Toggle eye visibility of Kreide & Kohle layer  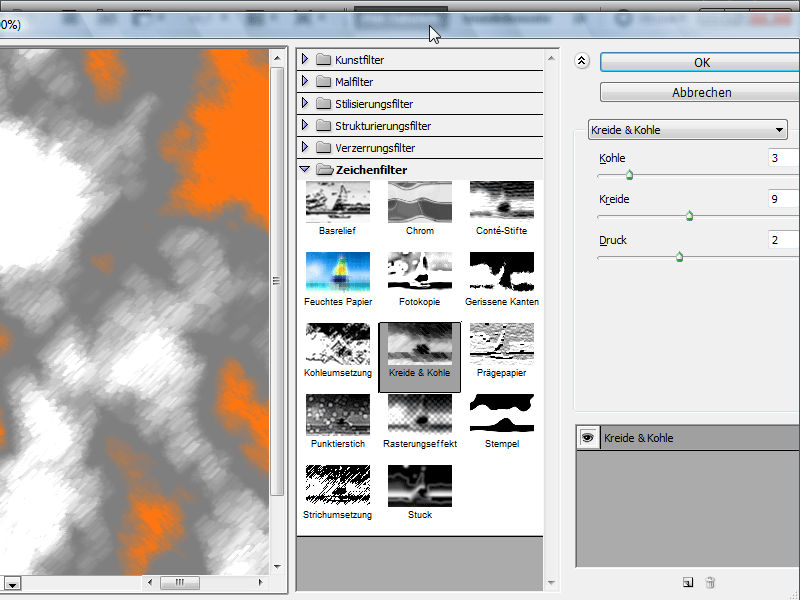588,438
